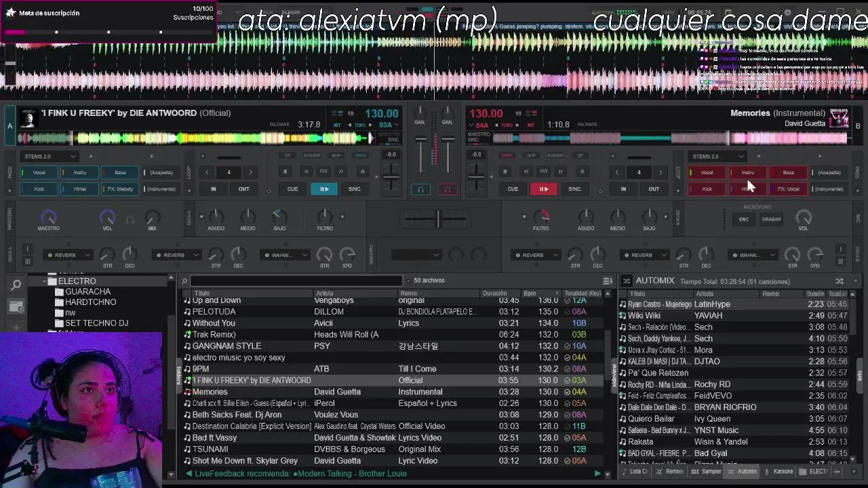Viewport: 868px width, 488px height.
Task: Open STEMS 2.0 dropdown on deck A
Action: tap(50, 157)
